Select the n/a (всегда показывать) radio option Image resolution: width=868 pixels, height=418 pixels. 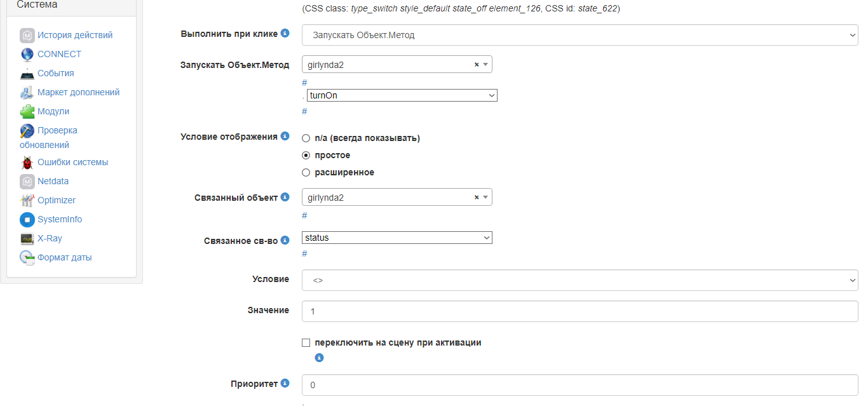pos(306,138)
